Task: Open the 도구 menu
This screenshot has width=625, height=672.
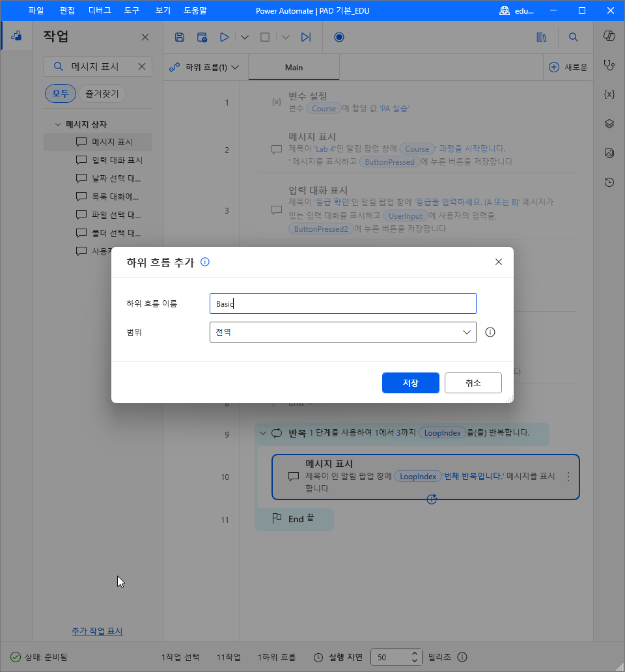Action: point(132,10)
